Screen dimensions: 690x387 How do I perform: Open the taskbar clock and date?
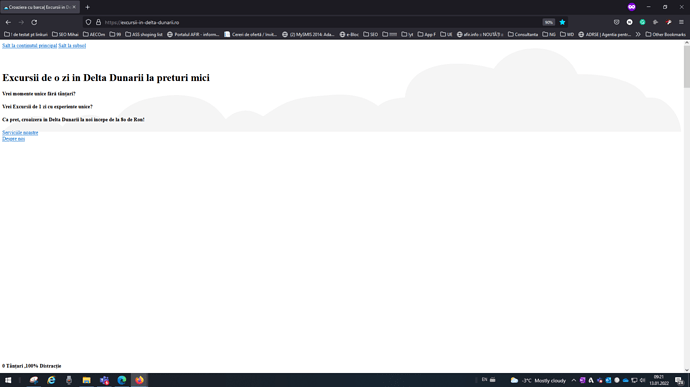tap(659, 380)
